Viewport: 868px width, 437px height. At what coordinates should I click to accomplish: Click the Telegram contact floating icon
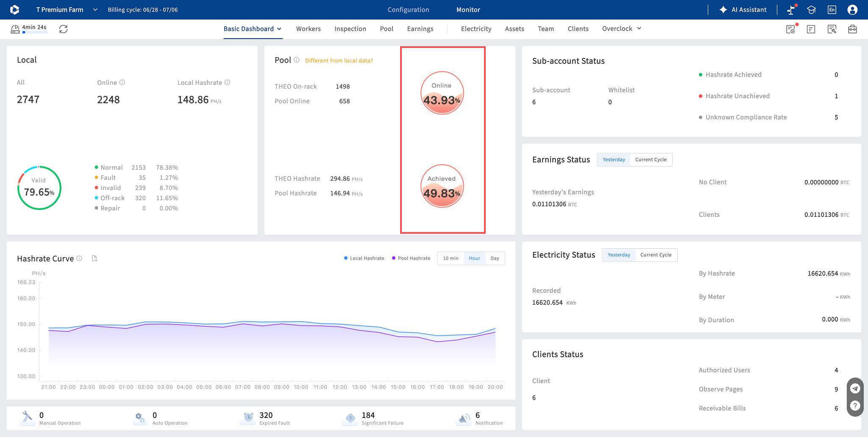[855, 388]
